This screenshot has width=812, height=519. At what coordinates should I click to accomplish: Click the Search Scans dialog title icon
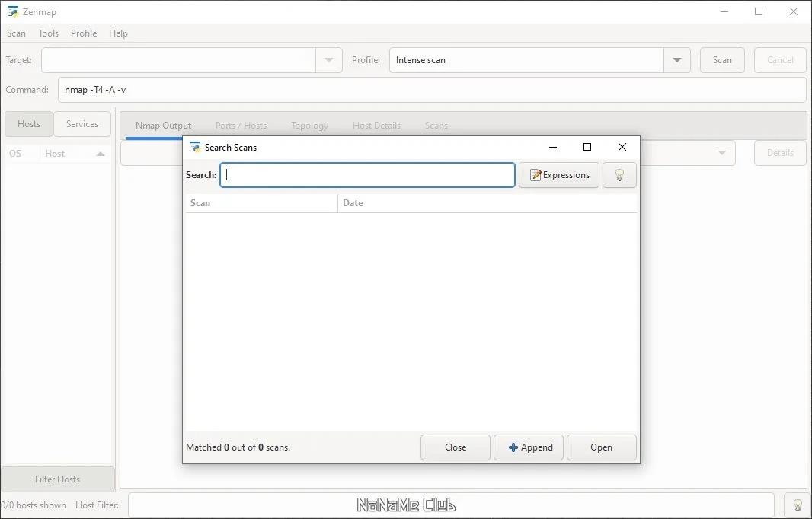(x=195, y=148)
